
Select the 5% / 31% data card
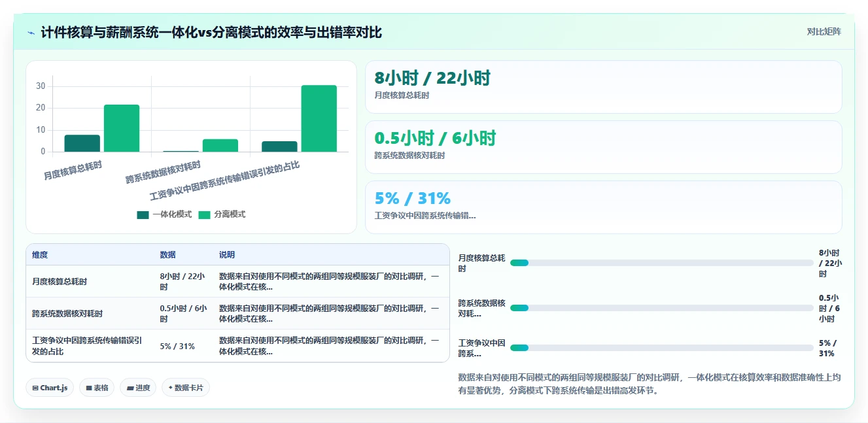(x=603, y=207)
